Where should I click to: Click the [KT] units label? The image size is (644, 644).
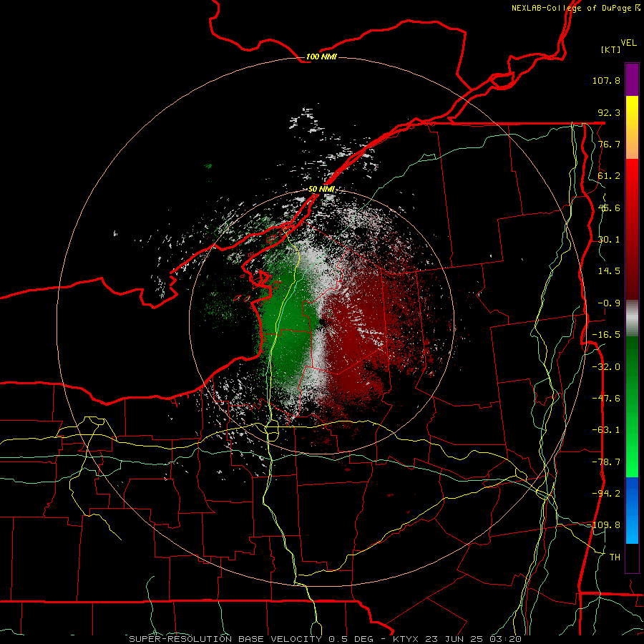pos(610,49)
